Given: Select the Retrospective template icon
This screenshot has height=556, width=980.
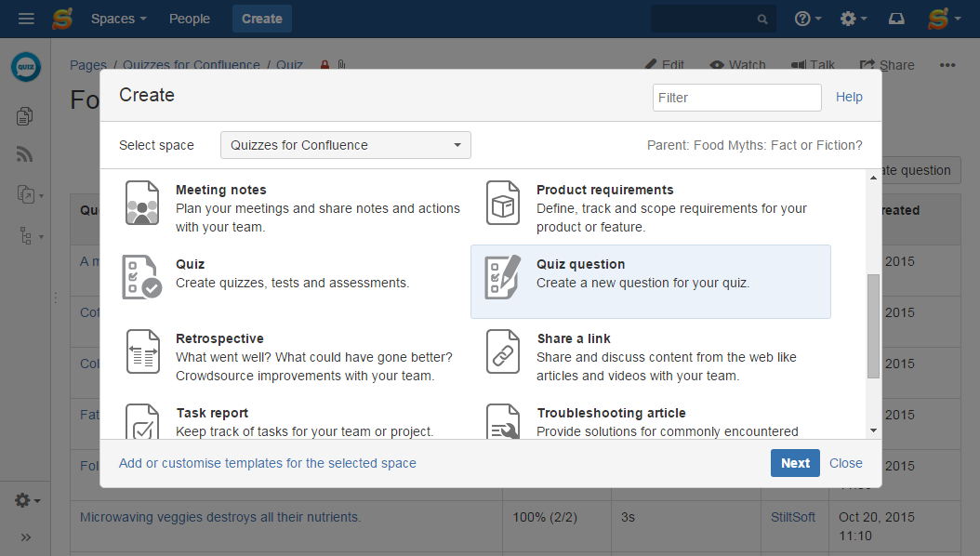Looking at the screenshot, I should 142,351.
